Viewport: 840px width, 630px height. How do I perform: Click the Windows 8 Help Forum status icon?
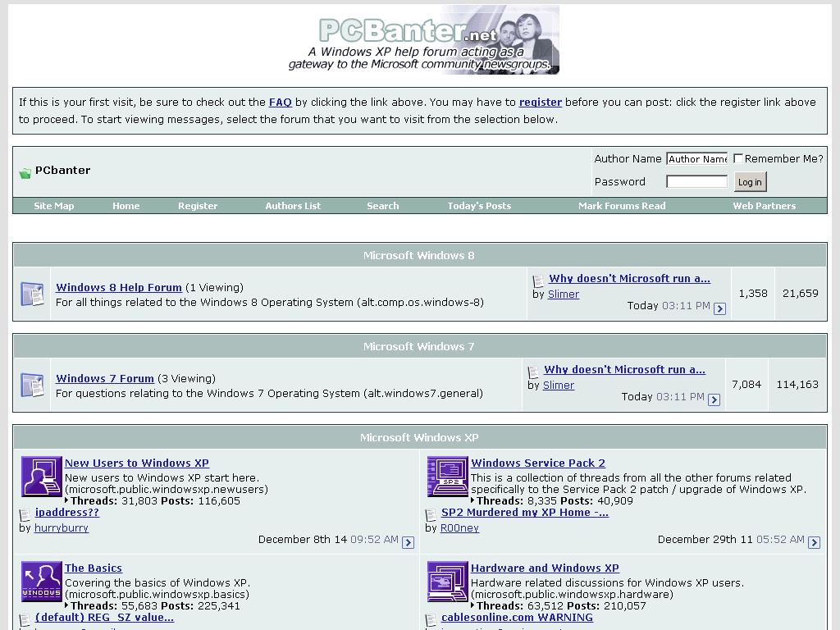tap(32, 294)
